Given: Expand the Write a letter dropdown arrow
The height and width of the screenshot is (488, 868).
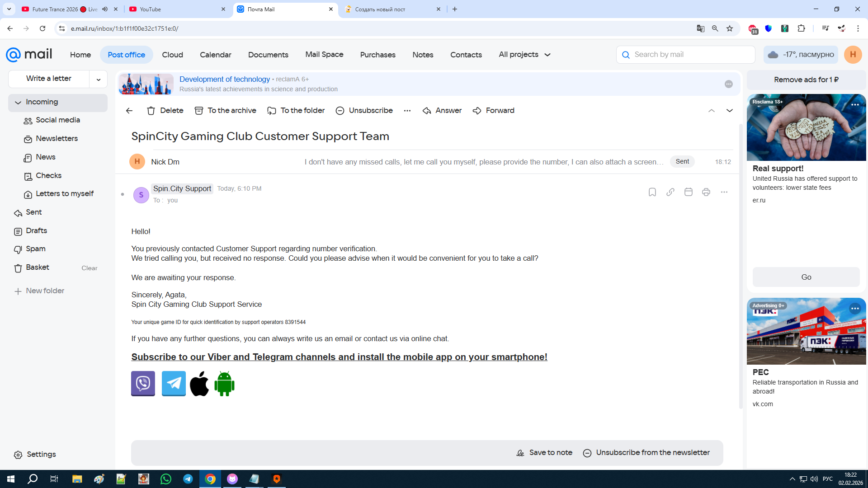Looking at the screenshot, I should click(98, 79).
